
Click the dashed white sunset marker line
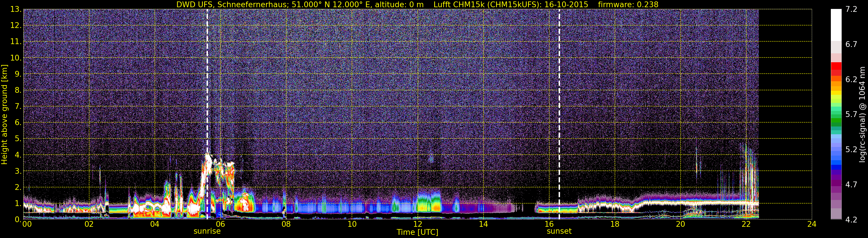click(x=559, y=114)
